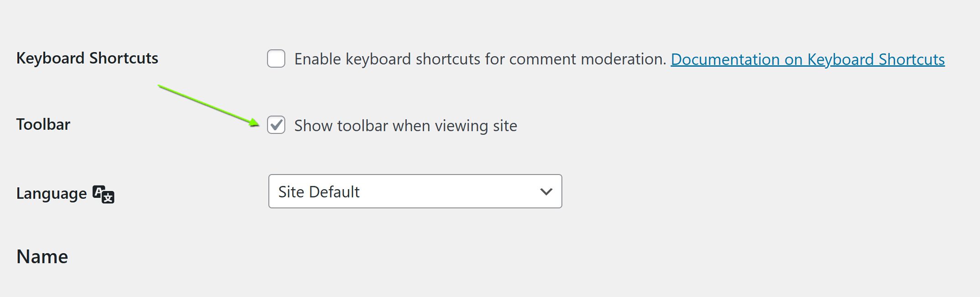Image resolution: width=980 pixels, height=297 pixels.
Task: Open the Documentation on Keyboard Shortcuts link
Action: pos(807,59)
